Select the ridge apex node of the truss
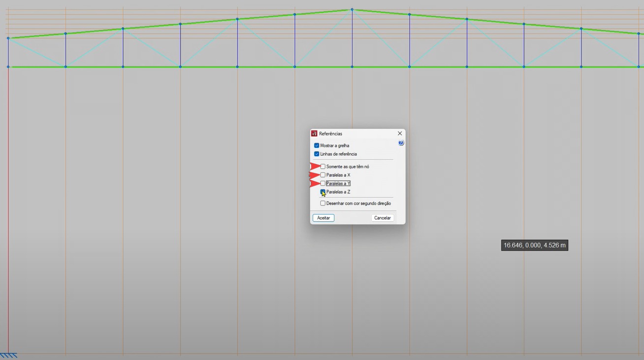644x360 pixels. tap(352, 9)
